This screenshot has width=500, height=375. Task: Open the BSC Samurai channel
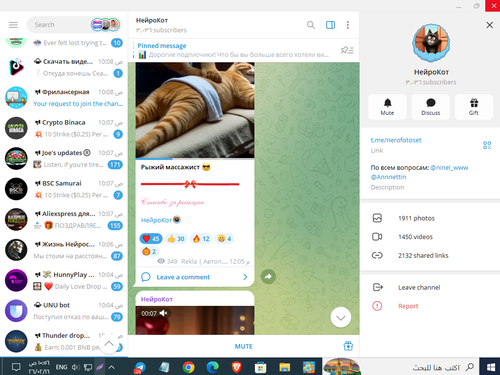tap(64, 189)
